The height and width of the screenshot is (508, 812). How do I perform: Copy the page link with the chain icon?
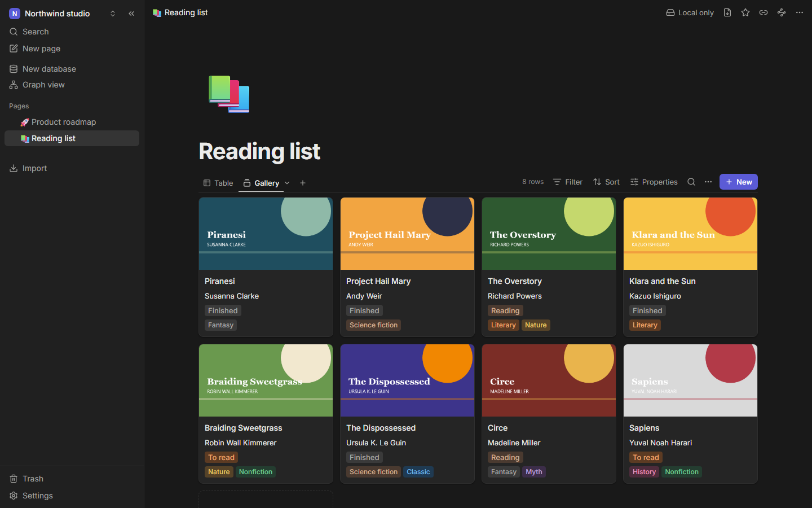[764, 12]
